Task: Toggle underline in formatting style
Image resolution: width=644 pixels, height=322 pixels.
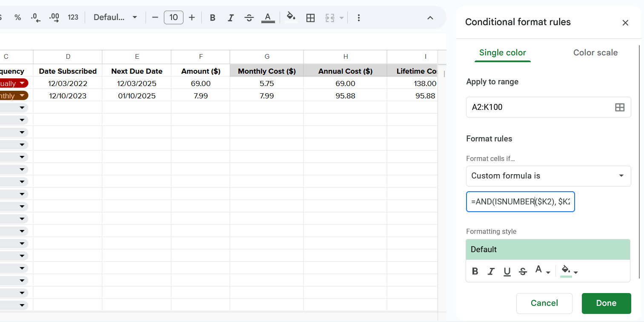Action: pos(507,271)
